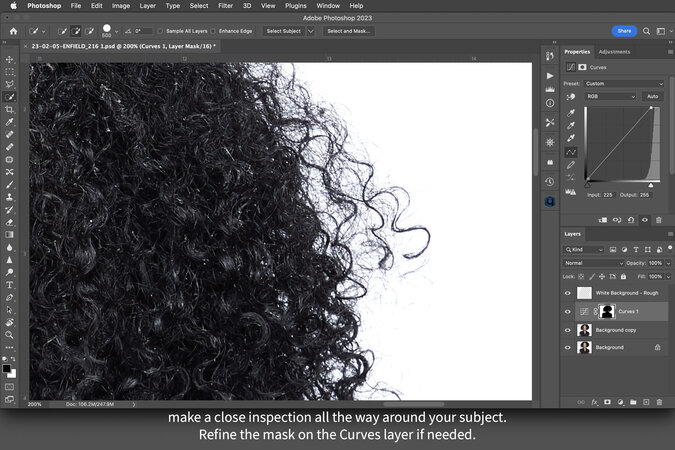Switch to the Adjustments tab
This screenshot has width=675, height=450.
614,51
